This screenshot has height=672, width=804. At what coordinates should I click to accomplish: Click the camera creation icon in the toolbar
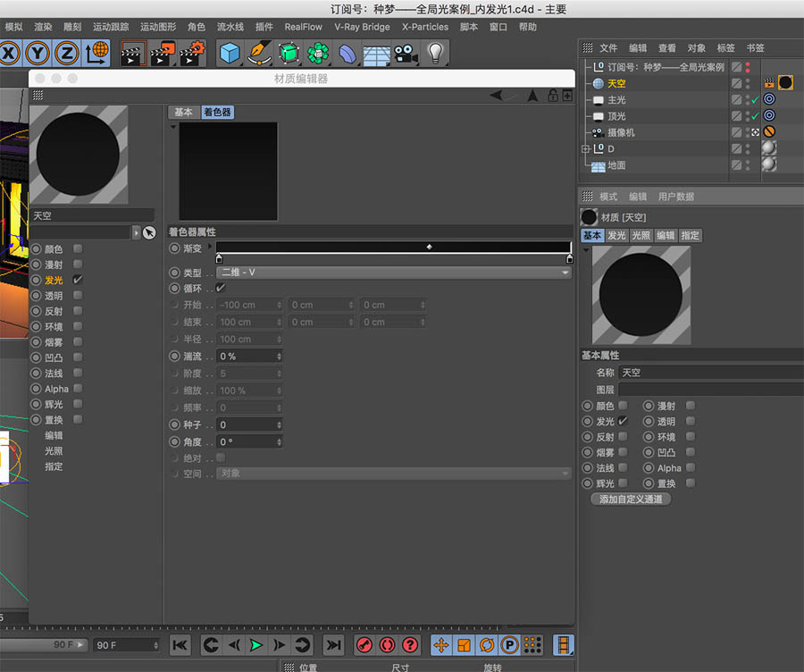[x=404, y=54]
